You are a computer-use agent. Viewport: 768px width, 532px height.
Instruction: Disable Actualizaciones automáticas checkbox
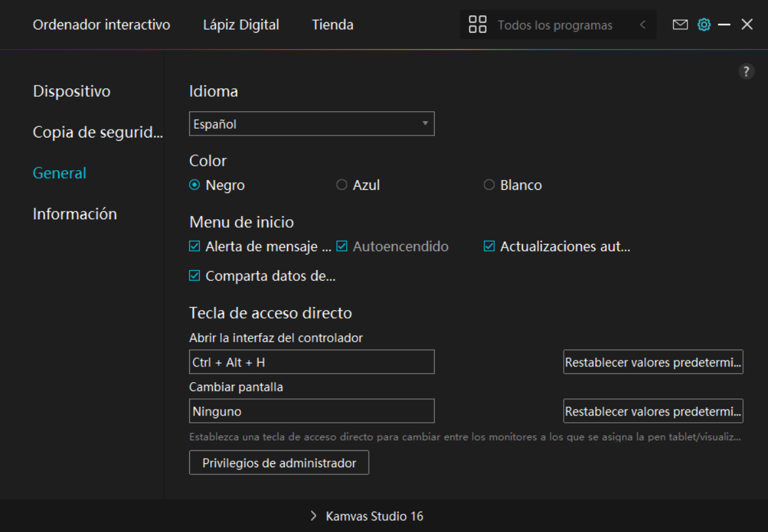pos(489,247)
